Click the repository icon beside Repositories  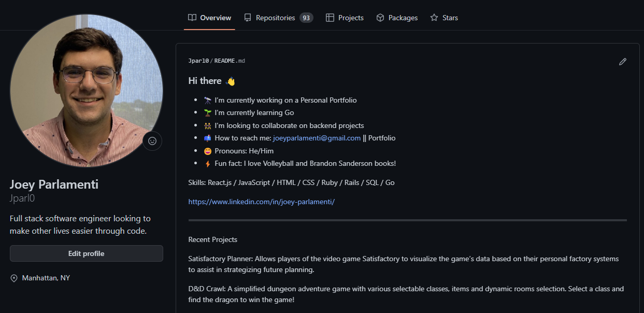(x=248, y=18)
